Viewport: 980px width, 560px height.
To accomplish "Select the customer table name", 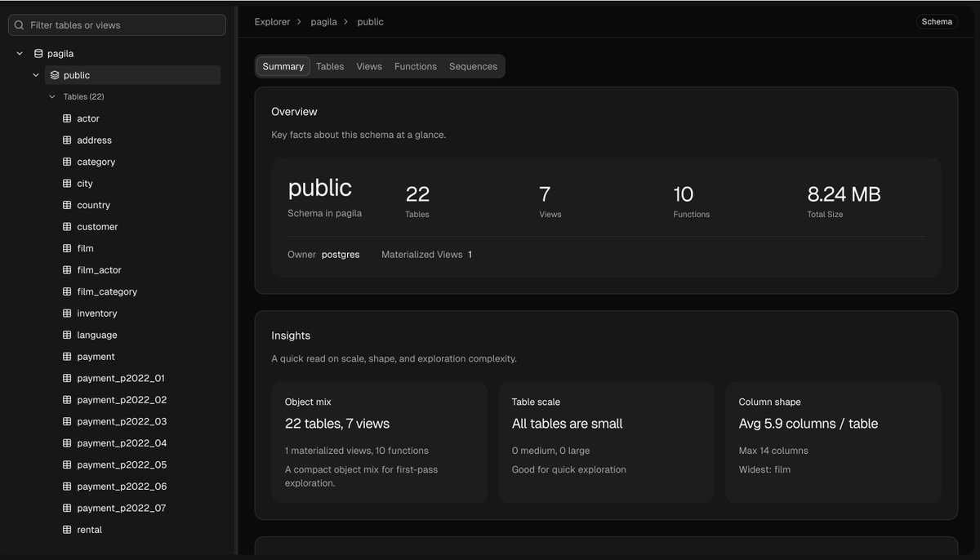I will [97, 227].
